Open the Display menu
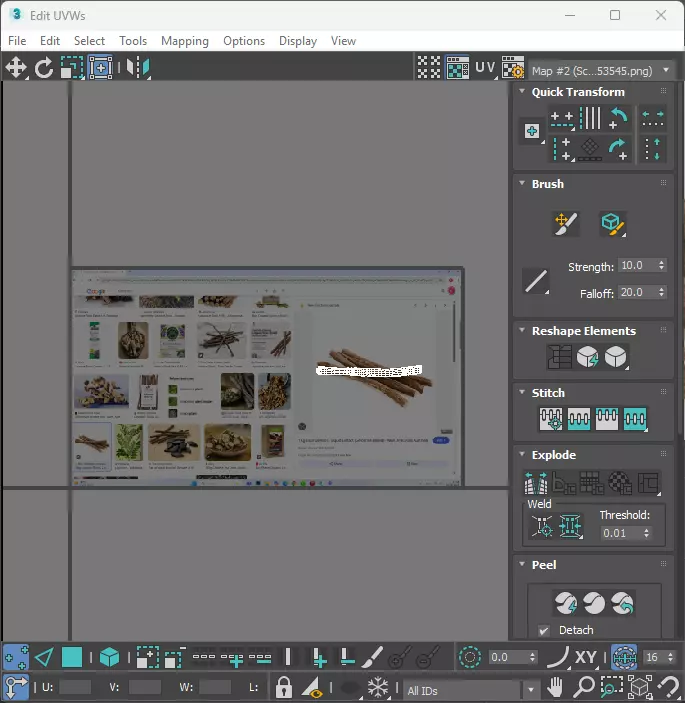The height and width of the screenshot is (703, 685). pos(298,41)
